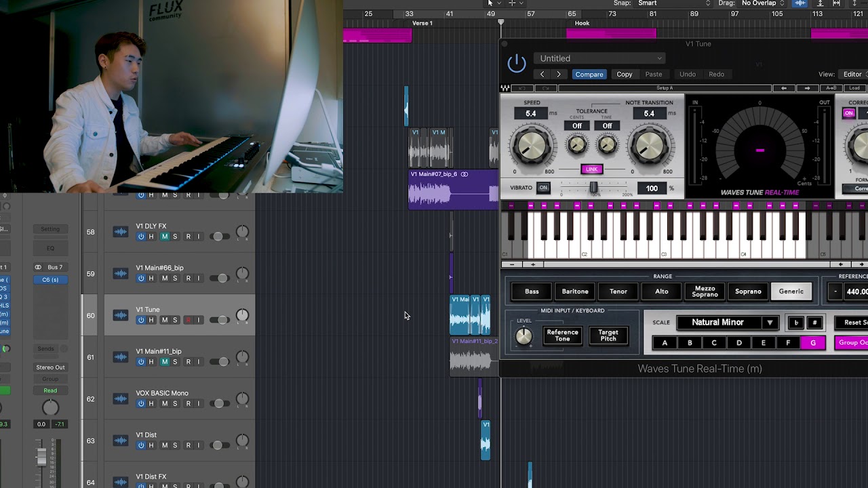The image size is (868, 488).
Task: Click the VOX BASIC Mono track icon
Action: 120,399
